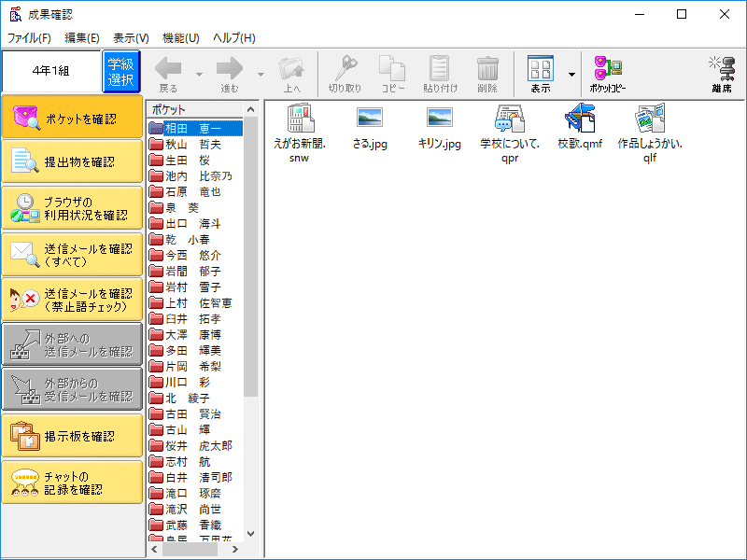Click the 表示 view icon
Image resolution: width=747 pixels, height=560 pixels.
tap(541, 68)
